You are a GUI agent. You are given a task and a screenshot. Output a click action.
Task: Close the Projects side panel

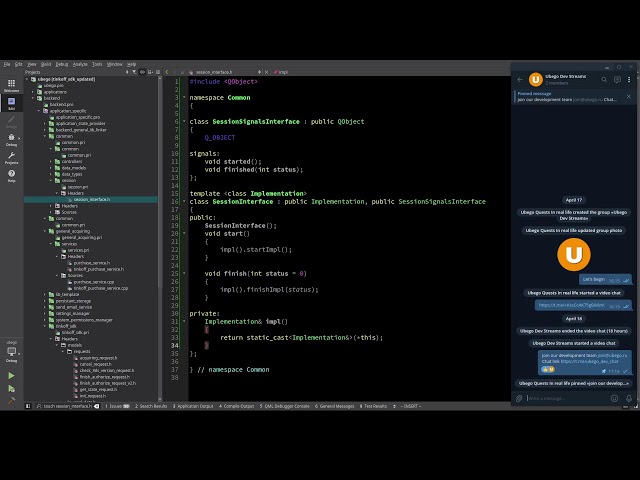coord(158,72)
